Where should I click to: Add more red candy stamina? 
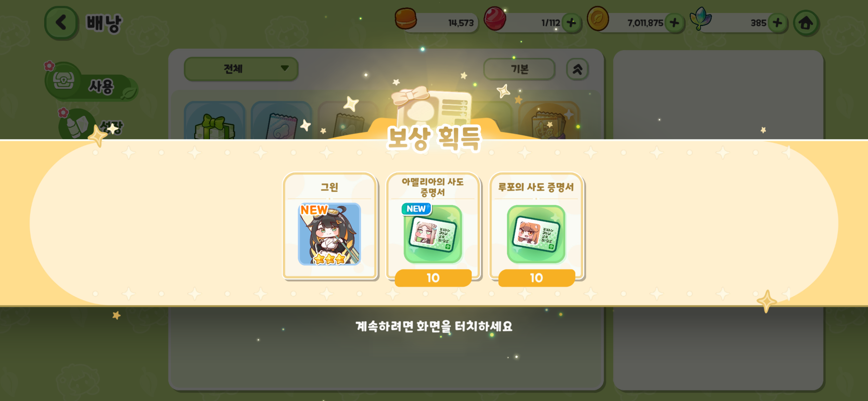coord(571,23)
